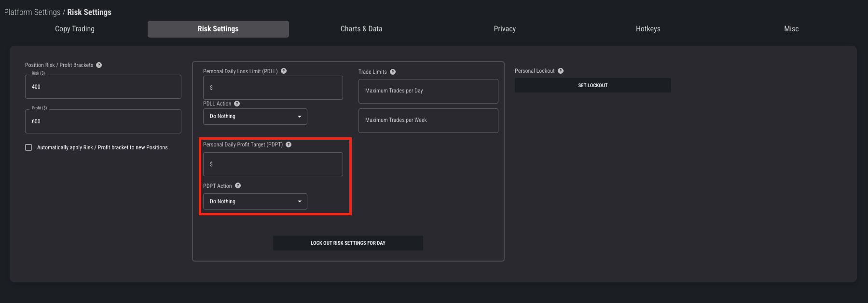Click help icon beside Position Risk / Profit Brackets
The image size is (868, 303).
coord(99,65)
